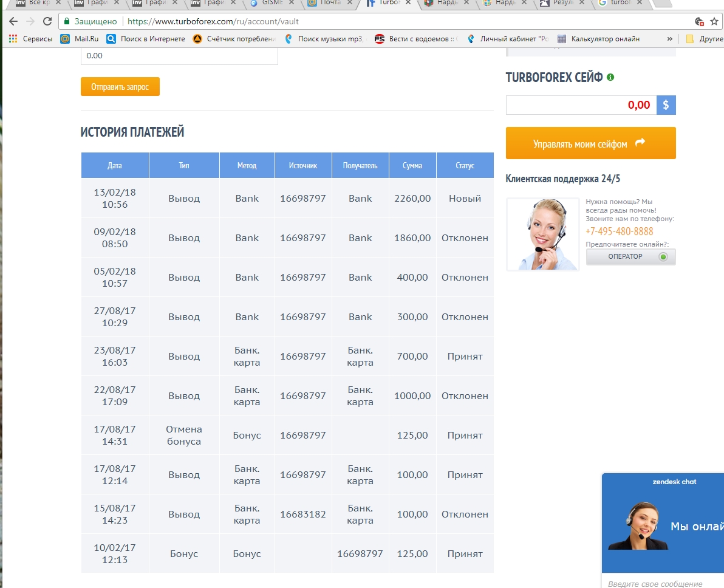Close the Turbof browser tab

(408, 3)
